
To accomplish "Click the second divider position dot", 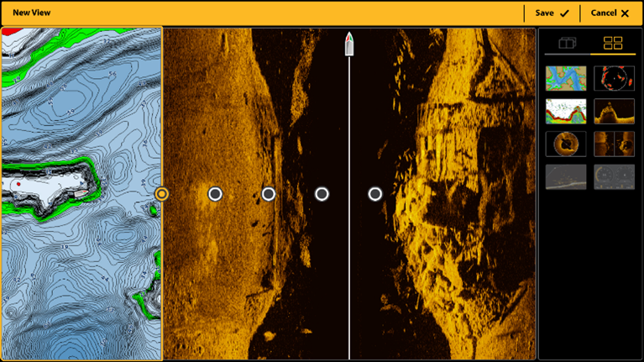I will 215,194.
